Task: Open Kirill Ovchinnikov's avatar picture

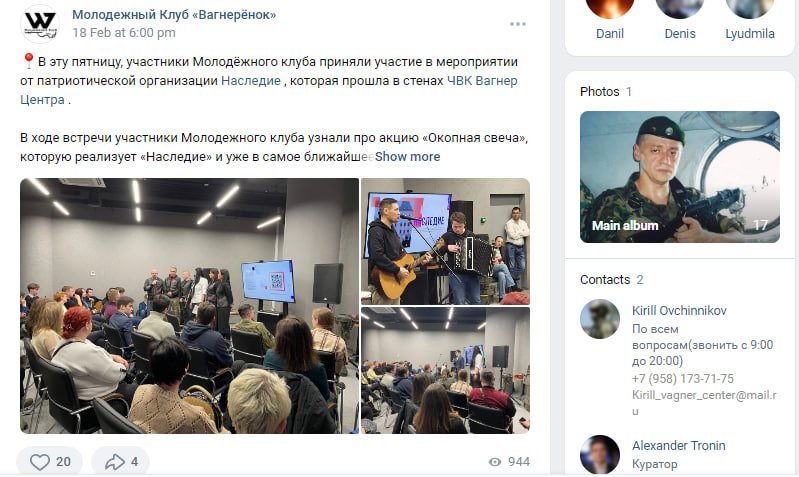Action: [x=600, y=319]
